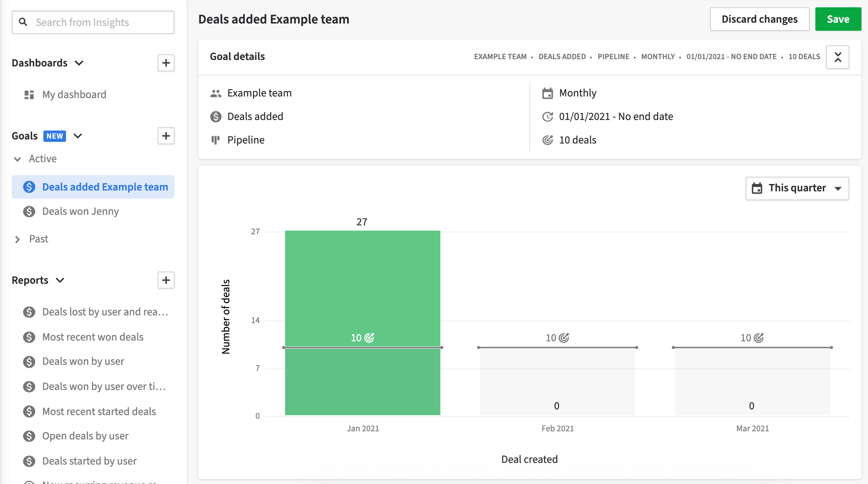868x484 pixels.
Task: Open the This quarter date range dropdown
Action: tap(797, 188)
